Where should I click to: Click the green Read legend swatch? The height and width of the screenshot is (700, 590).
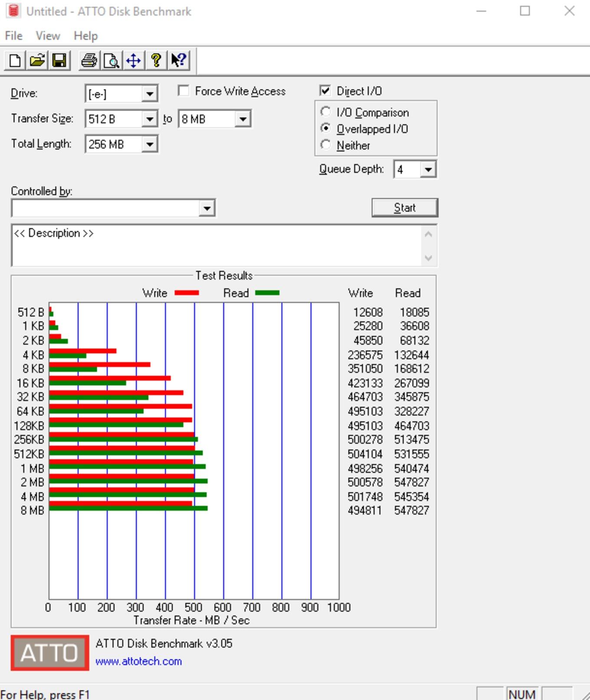[267, 293]
